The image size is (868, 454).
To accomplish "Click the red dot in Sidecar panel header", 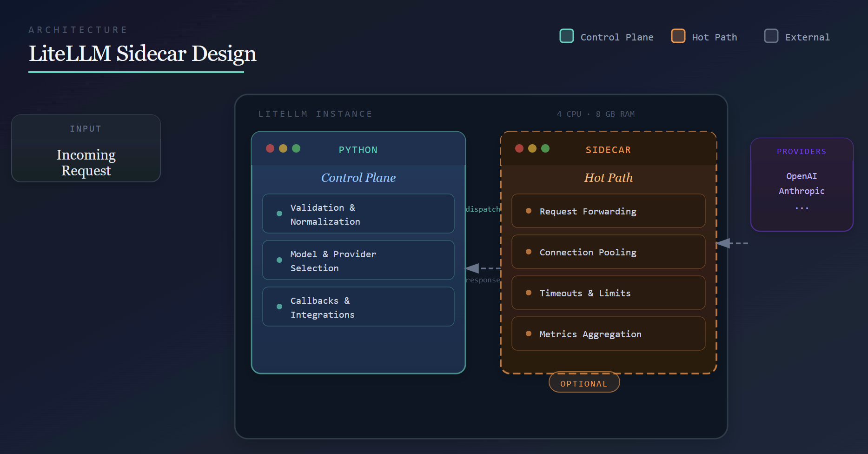I will click(x=519, y=148).
